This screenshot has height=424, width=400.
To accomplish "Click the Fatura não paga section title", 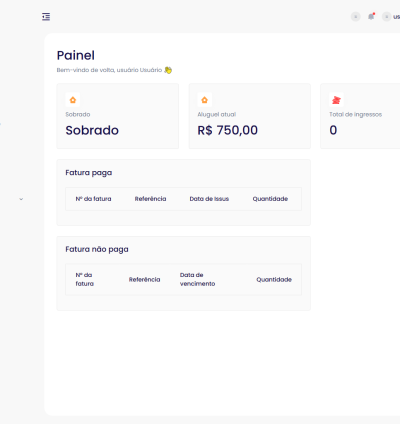I will (x=97, y=249).
